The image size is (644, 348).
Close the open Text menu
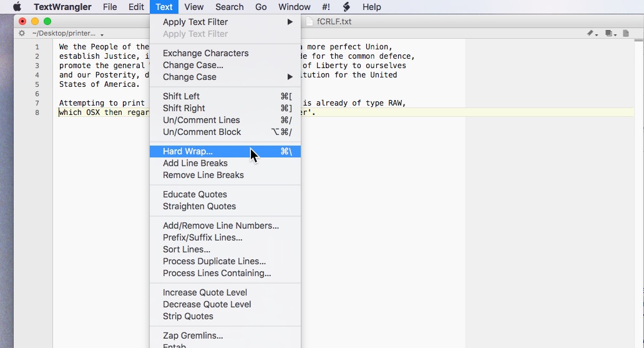click(x=164, y=7)
